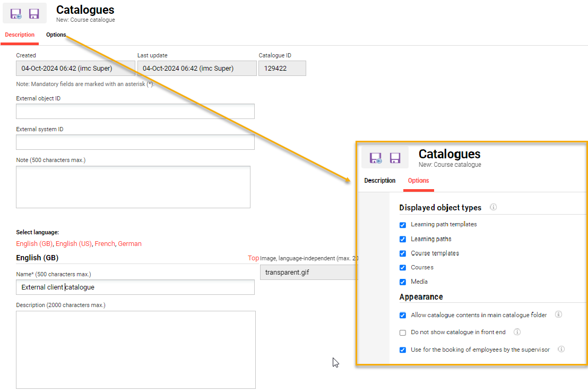Image resolution: width=588 pixels, height=391 pixels.
Task: Click the plain Save icon in Options inset
Action: tap(395, 158)
